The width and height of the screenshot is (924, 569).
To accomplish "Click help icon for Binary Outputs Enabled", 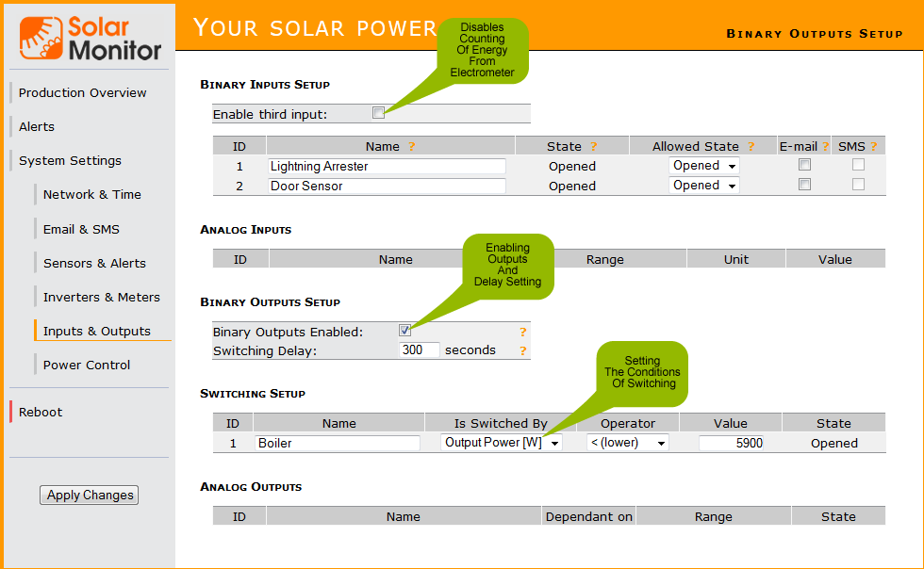I will point(523,333).
